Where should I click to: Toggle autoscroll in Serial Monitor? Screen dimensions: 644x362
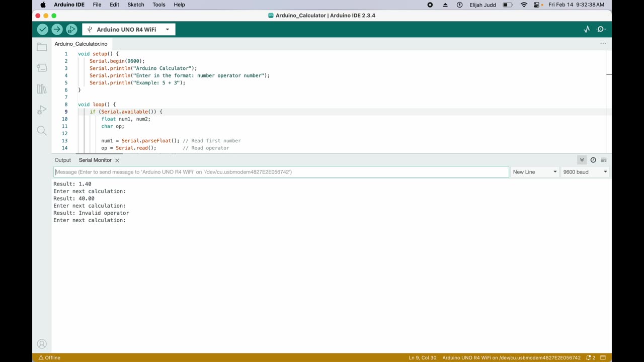582,160
